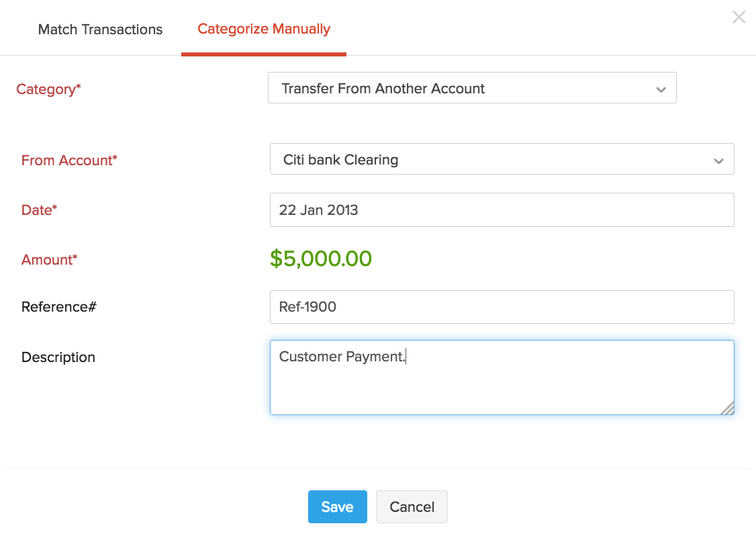Switch to the Match Transactions tab
Image resolution: width=756 pixels, height=536 pixels.
coord(100,29)
